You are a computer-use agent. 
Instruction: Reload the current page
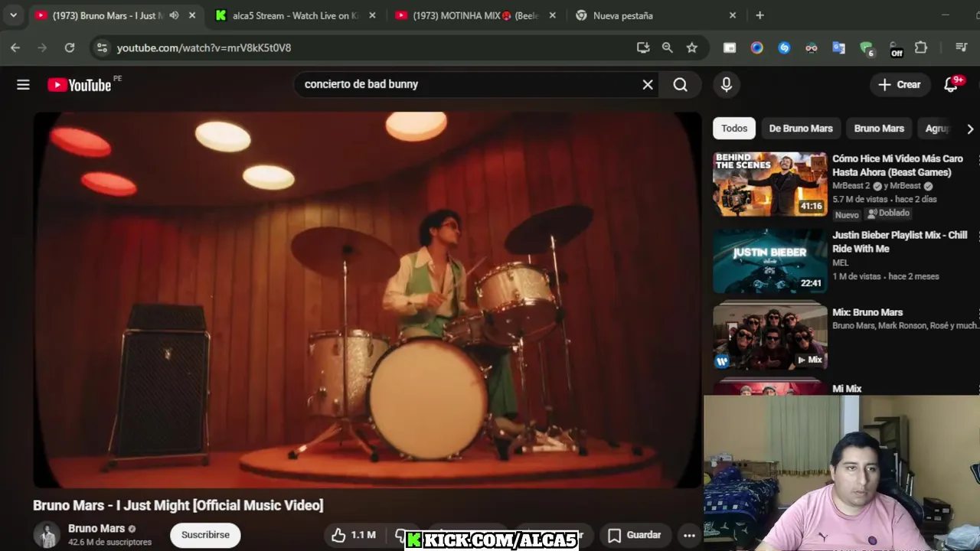[x=70, y=47]
